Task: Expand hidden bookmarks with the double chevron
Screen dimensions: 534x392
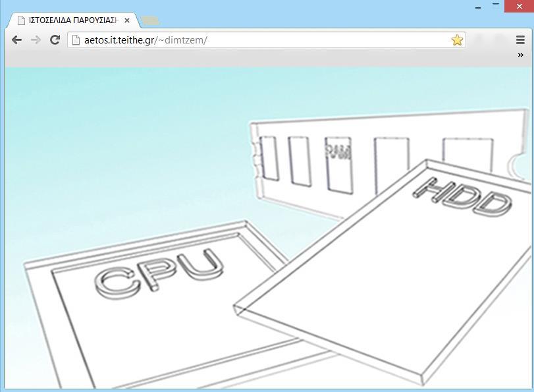Action: pos(520,55)
